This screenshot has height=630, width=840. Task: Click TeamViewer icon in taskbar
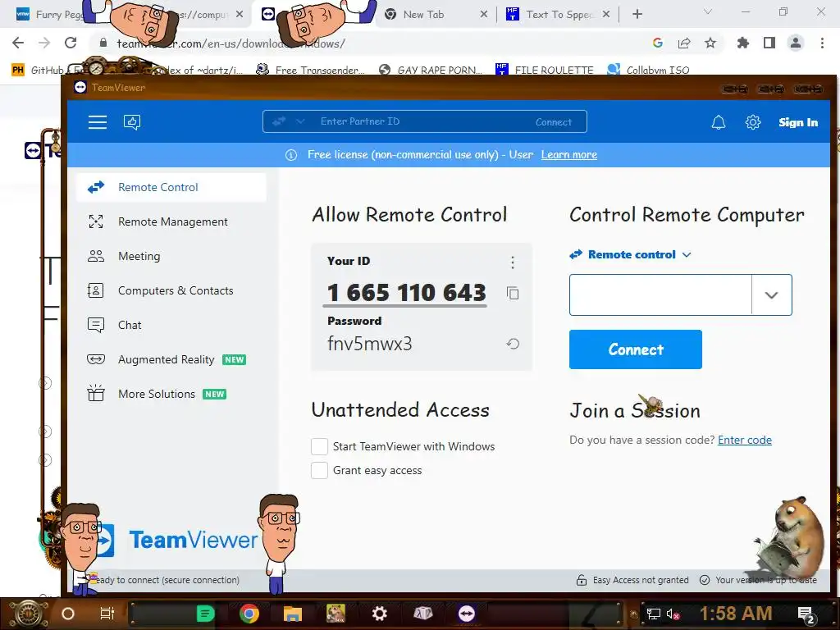467,614
